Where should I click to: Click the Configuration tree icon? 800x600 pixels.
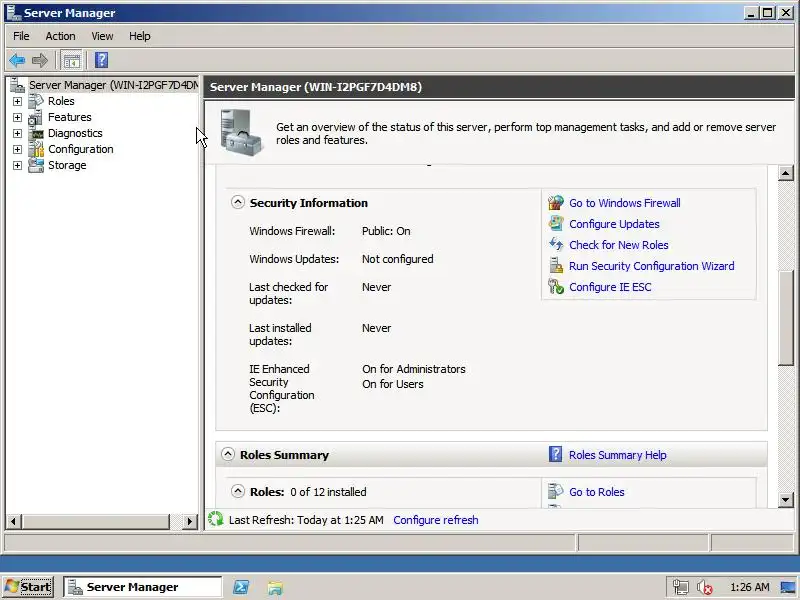(x=36, y=149)
